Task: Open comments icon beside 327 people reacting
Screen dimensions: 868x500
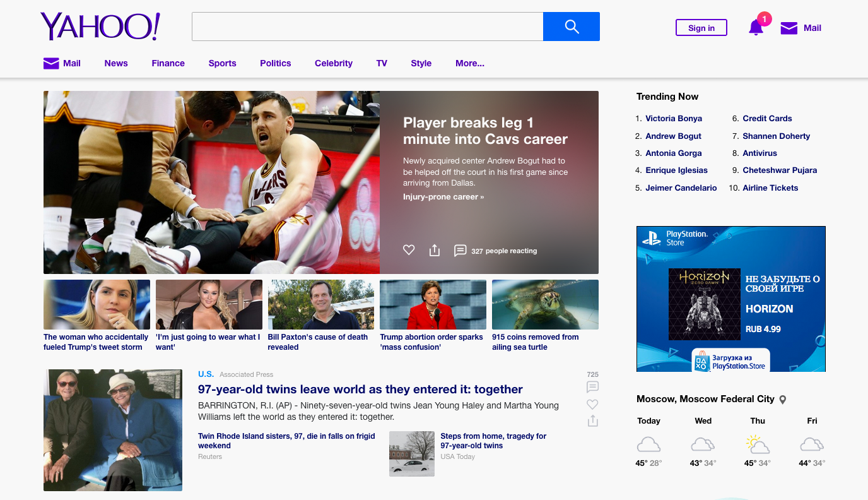Action: (460, 251)
